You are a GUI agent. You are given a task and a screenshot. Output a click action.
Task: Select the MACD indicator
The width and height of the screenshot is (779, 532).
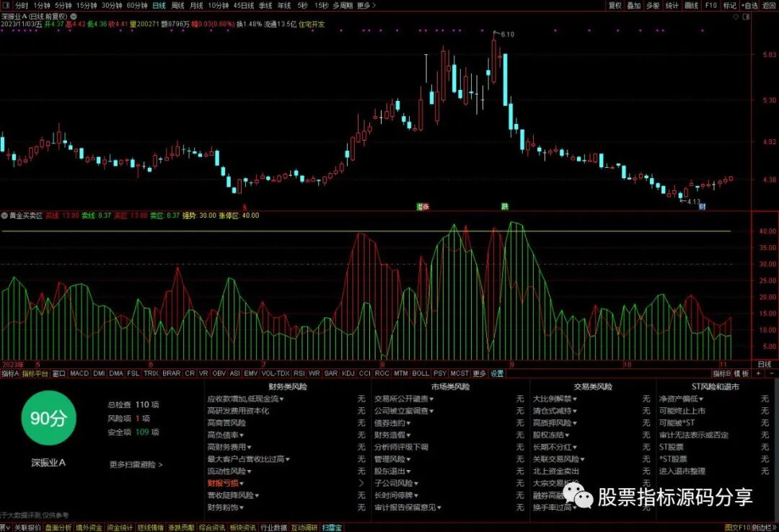79,373
